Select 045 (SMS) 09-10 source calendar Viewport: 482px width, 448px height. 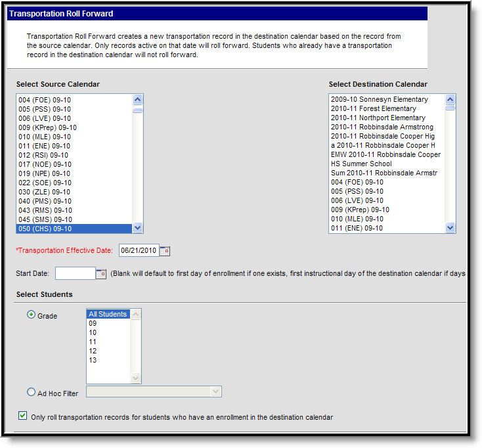point(74,220)
